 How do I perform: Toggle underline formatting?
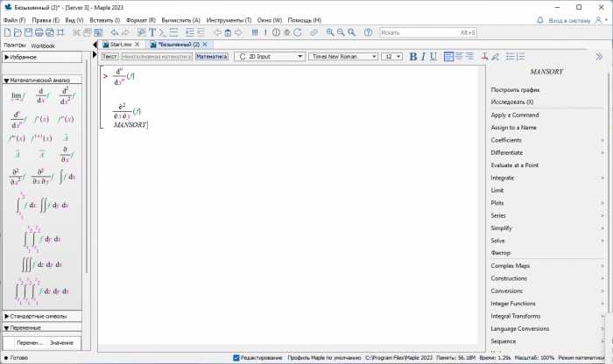pyautogui.click(x=433, y=57)
